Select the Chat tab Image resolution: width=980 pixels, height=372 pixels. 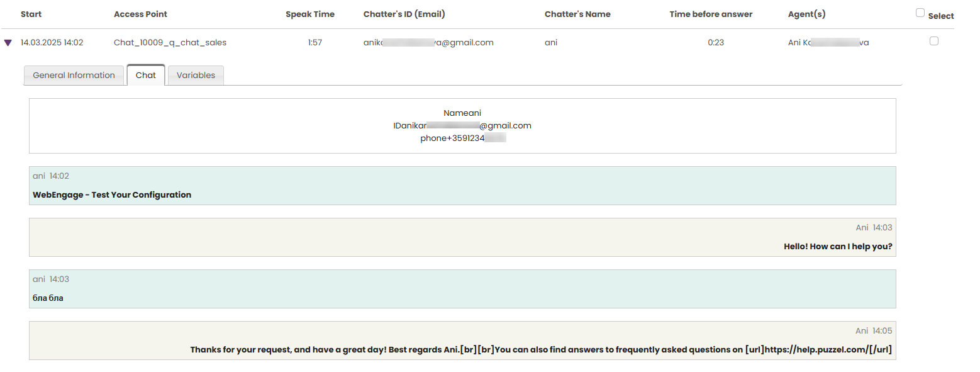(x=146, y=75)
